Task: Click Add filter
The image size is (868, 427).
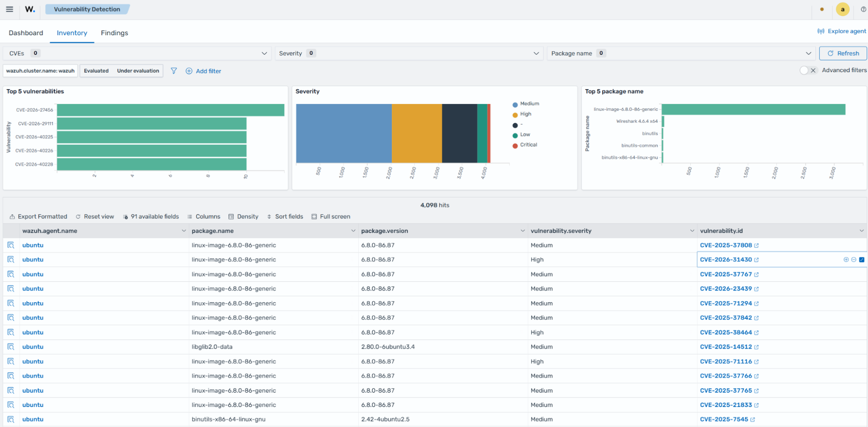Action: point(203,71)
